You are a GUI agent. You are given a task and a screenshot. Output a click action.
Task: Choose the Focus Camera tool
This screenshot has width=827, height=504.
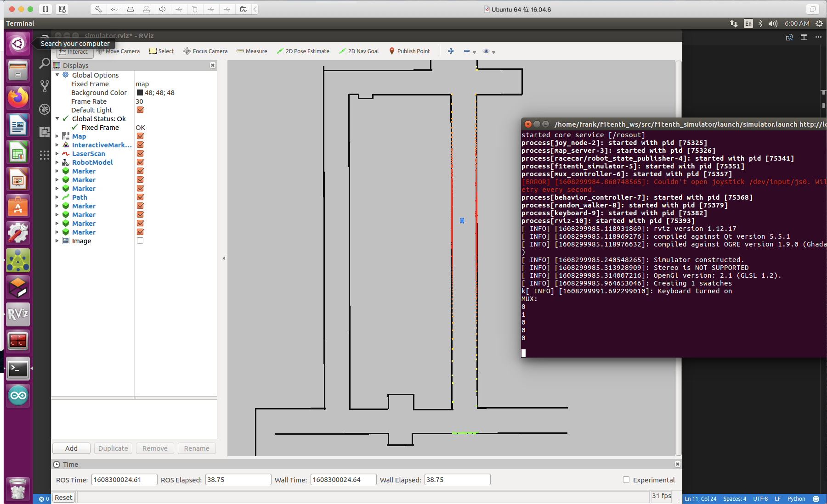click(205, 51)
